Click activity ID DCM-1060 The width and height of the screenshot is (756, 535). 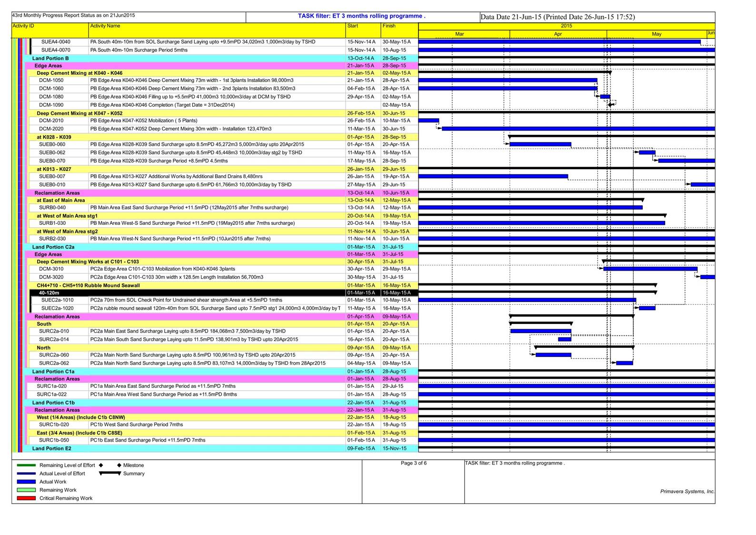click(51, 89)
